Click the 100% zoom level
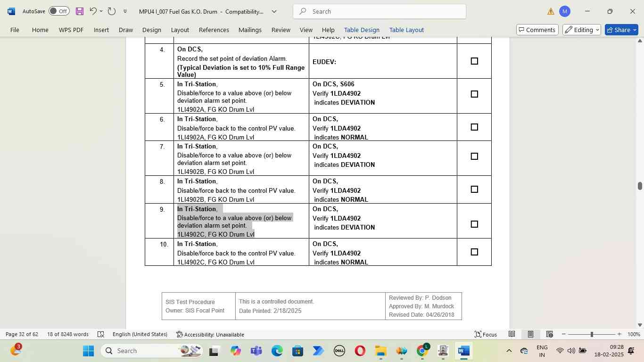The width and height of the screenshot is (644, 362). [634, 334]
